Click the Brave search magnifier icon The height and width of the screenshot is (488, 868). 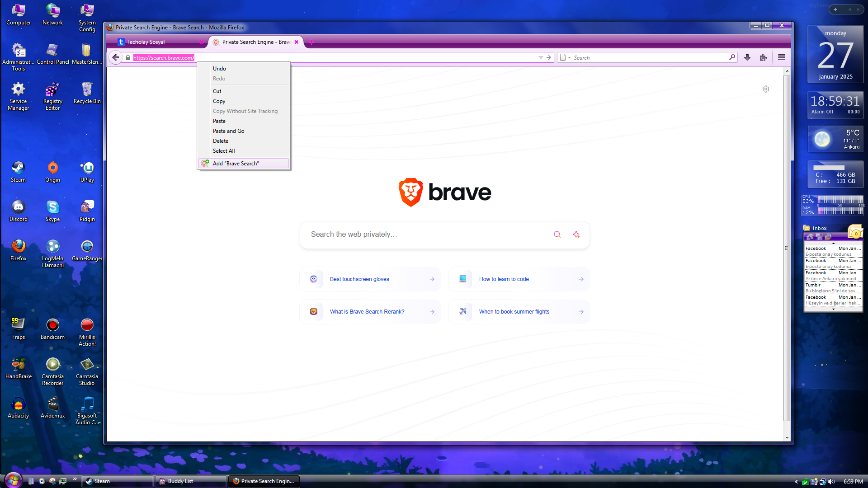pyautogui.click(x=557, y=235)
